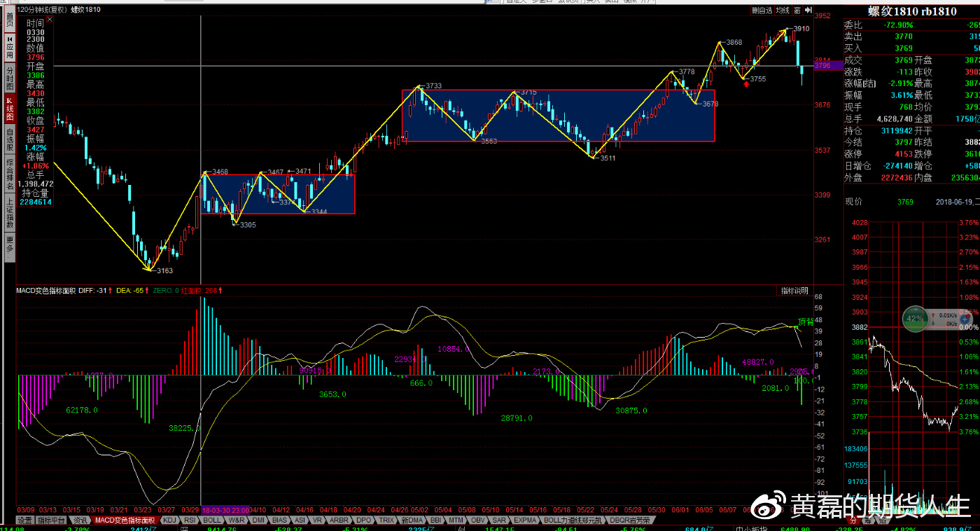Click the red diamond marker near 3755
The image size is (980, 531).
[746, 84]
